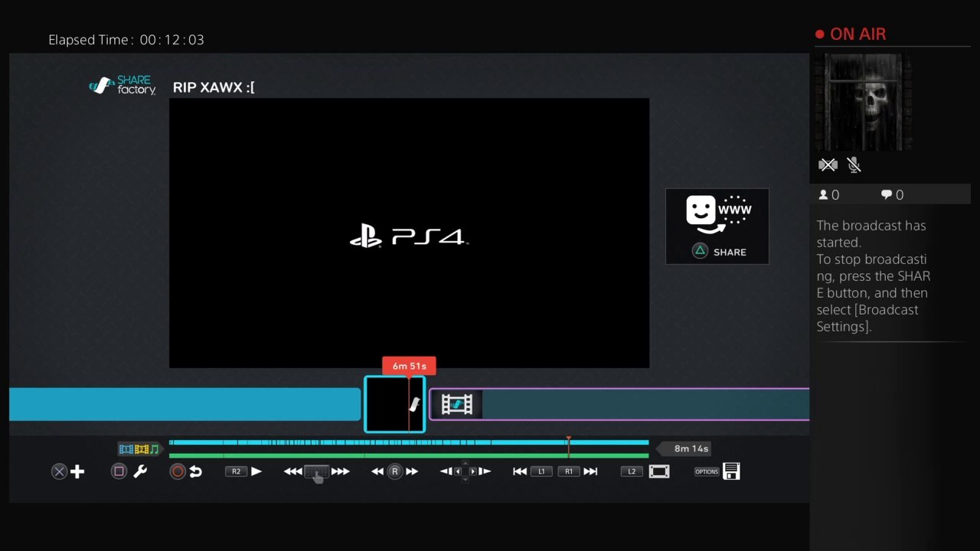This screenshot has width=980, height=551.
Task: Click the comment count speech bubble
Action: 887,195
